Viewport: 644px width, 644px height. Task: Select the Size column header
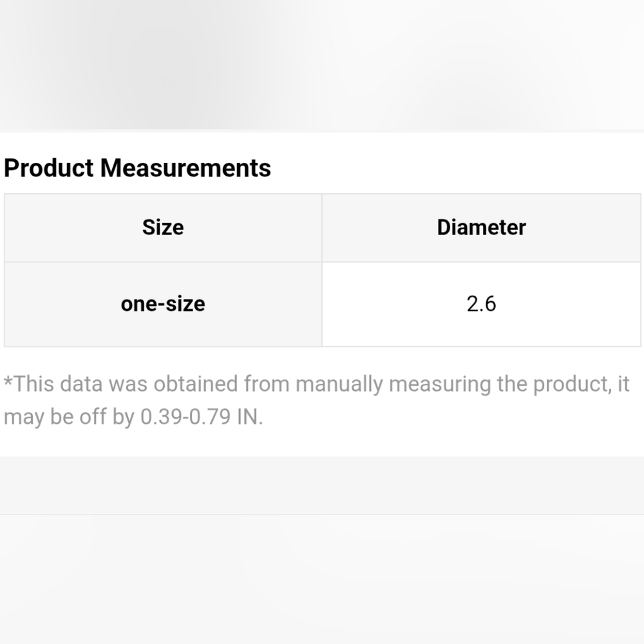(x=163, y=227)
